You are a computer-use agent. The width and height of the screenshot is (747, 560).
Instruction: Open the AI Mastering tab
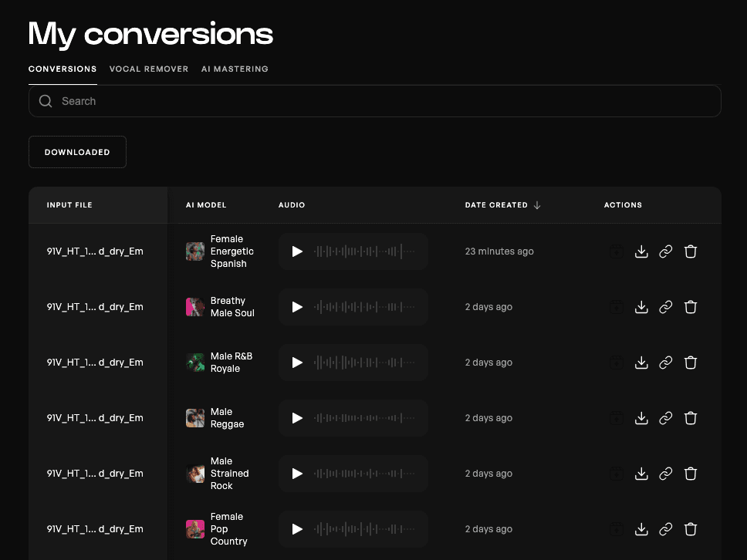235,69
